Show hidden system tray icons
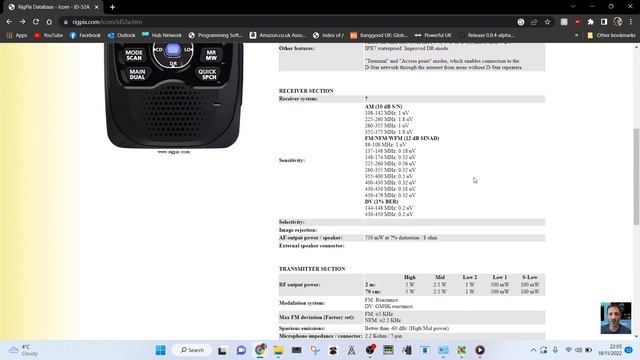Viewport: 640px width, 360px height. pos(533,350)
